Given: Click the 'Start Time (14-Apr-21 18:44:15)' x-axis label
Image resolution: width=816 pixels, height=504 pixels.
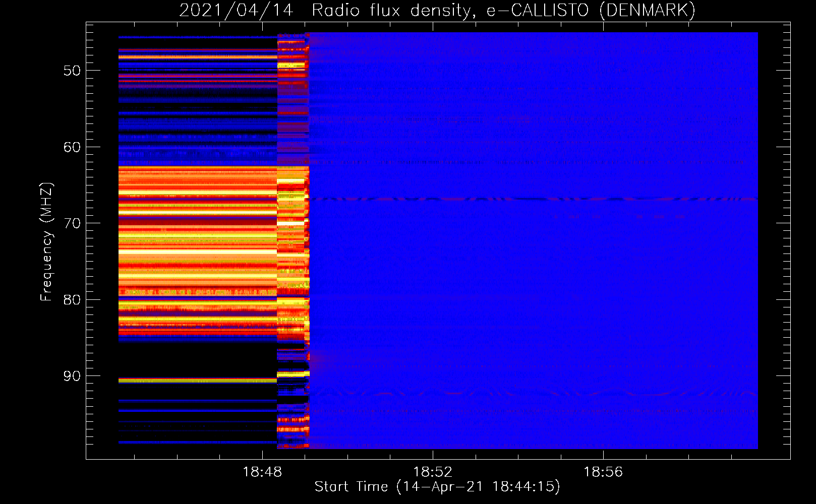Looking at the screenshot, I should pos(437,486).
